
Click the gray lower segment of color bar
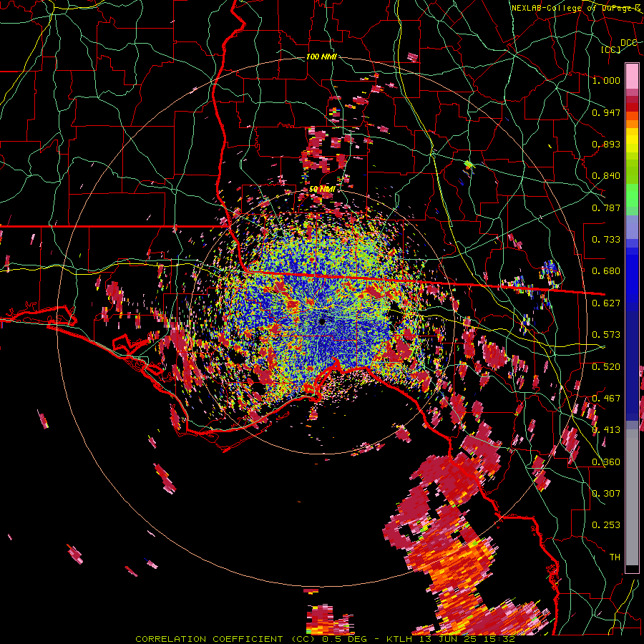(632, 497)
